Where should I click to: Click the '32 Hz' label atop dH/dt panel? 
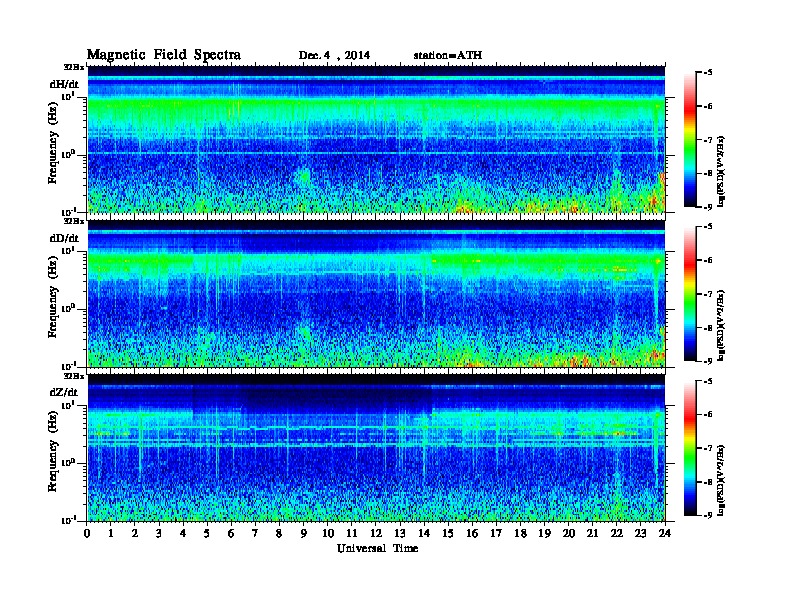pyautogui.click(x=74, y=67)
